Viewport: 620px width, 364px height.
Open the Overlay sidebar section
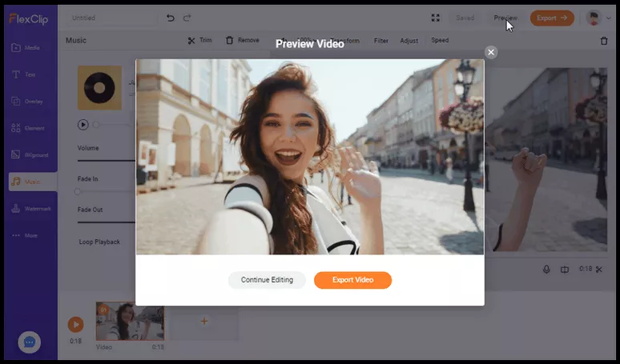[26, 102]
